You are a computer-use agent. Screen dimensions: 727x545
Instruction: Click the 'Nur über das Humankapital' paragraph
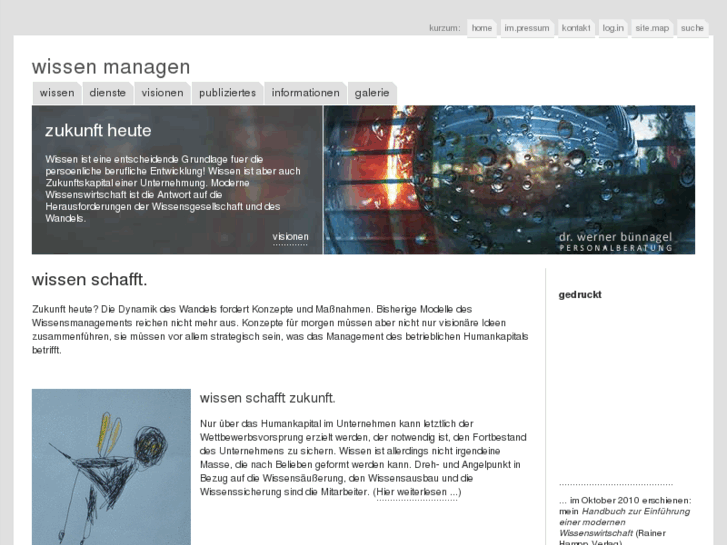pyautogui.click(x=363, y=458)
